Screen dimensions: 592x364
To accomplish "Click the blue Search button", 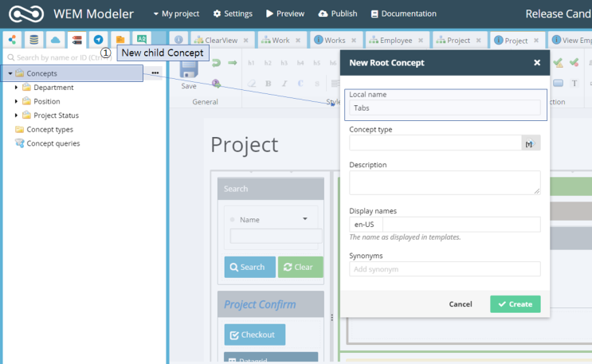I will pyautogui.click(x=250, y=267).
